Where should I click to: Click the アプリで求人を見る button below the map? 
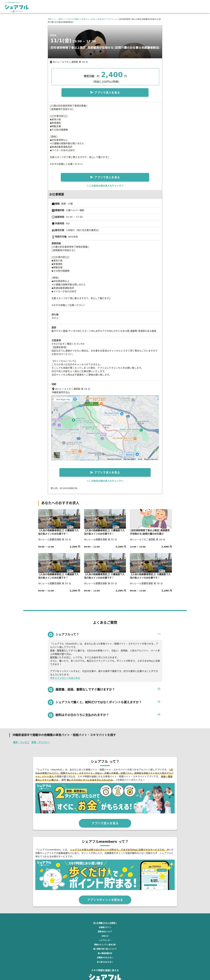(105, 473)
